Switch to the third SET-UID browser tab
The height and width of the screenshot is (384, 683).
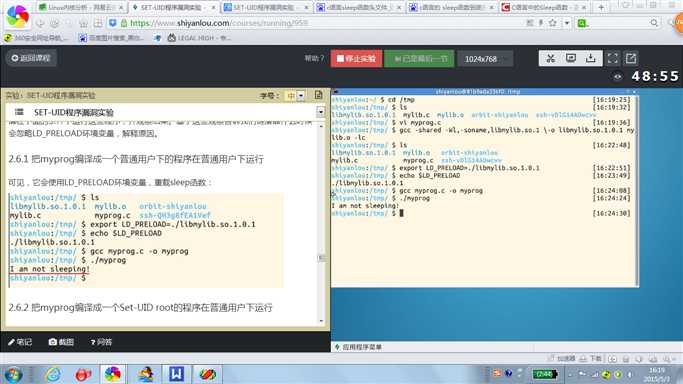point(266,7)
